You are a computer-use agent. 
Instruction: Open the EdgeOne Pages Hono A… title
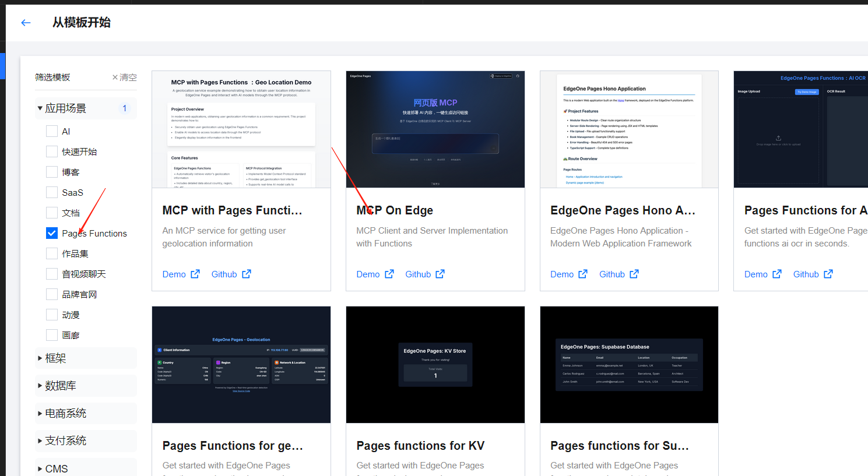coord(623,210)
